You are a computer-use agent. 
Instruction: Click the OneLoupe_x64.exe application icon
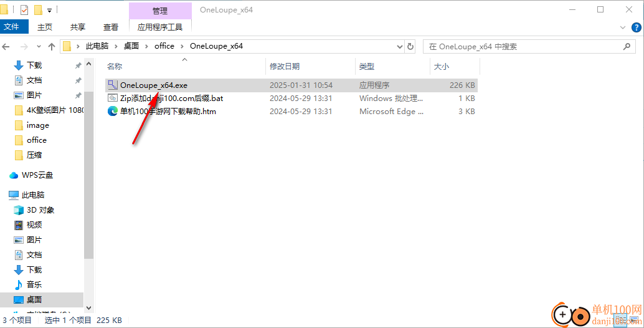pyautogui.click(x=113, y=85)
